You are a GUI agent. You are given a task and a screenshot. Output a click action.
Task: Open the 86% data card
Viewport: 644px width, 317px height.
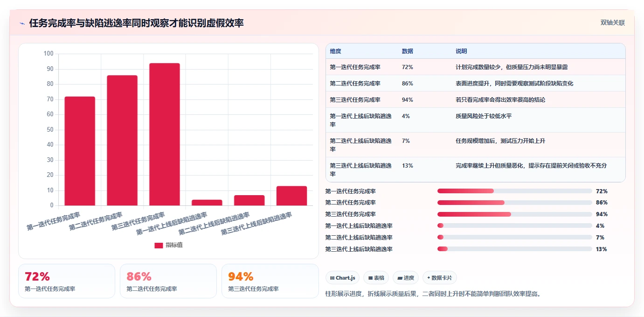tap(168, 281)
